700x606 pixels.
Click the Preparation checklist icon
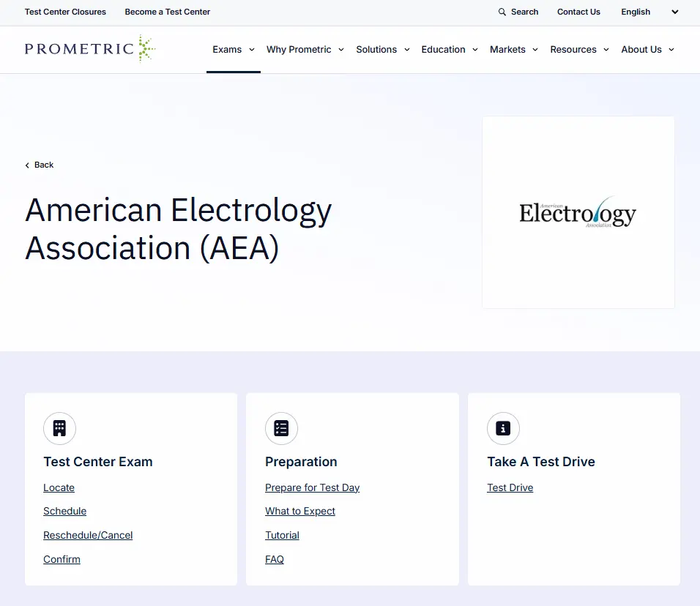tap(281, 429)
